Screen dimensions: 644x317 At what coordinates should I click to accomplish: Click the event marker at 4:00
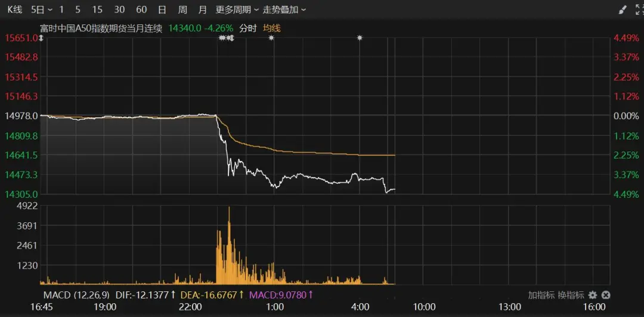360,38
